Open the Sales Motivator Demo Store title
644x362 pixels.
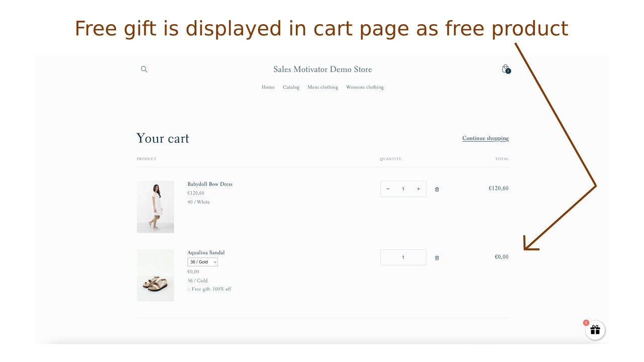[x=322, y=69]
